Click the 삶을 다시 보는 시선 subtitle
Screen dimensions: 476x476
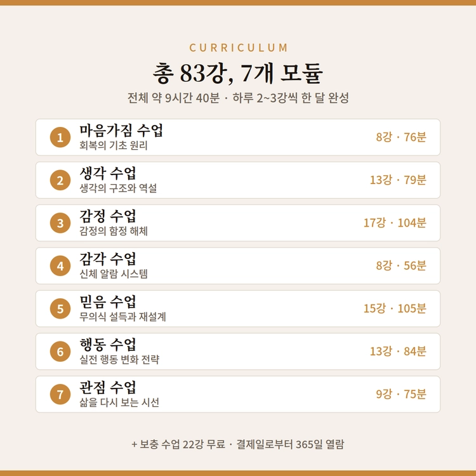(119, 402)
